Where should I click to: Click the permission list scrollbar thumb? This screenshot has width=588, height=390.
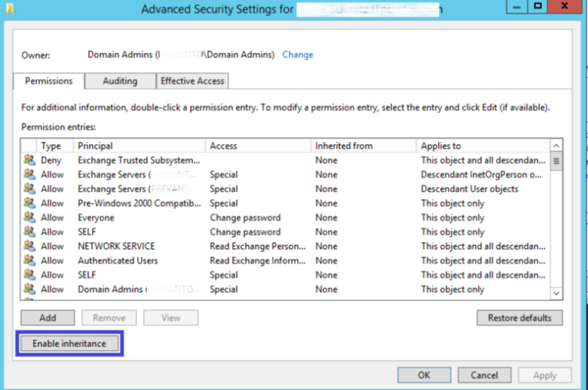coord(557,161)
